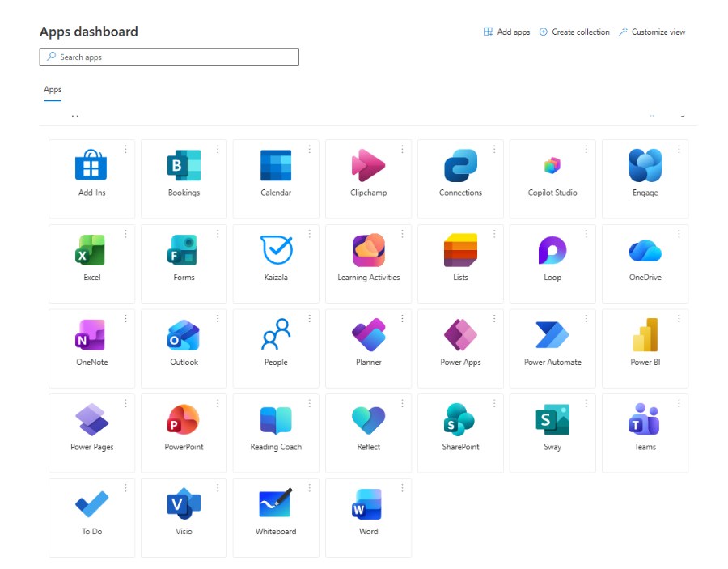
Task: Click the Customize view button
Action: (x=652, y=32)
